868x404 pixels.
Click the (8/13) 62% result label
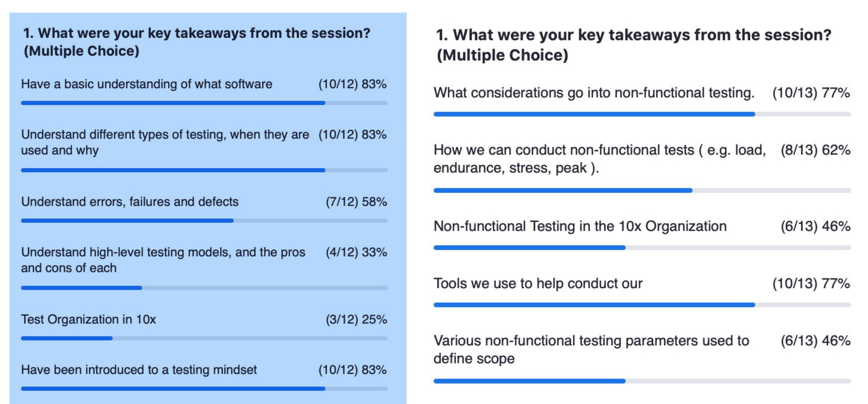coord(815,150)
